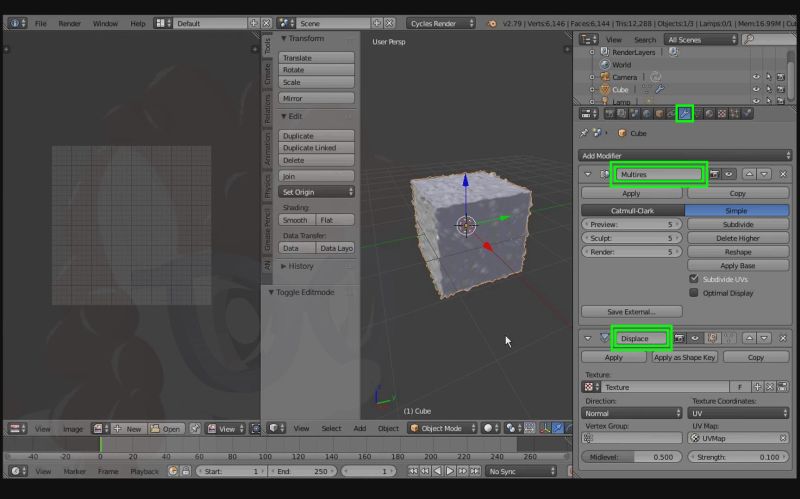
Task: Click the Midlevel slider showing 0.500
Action: point(632,457)
